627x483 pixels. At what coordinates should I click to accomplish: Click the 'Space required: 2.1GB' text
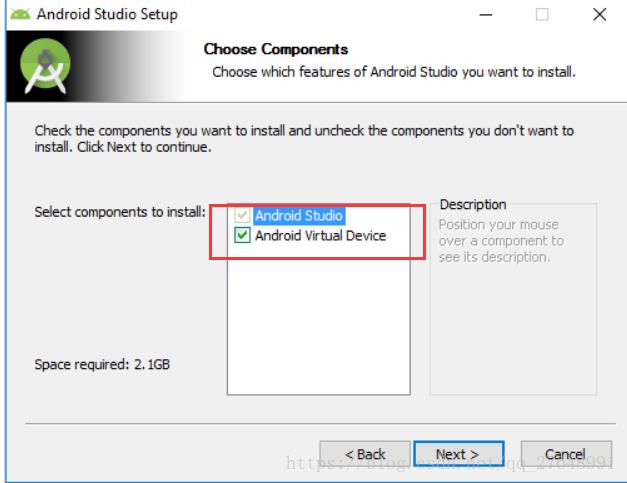(x=102, y=364)
